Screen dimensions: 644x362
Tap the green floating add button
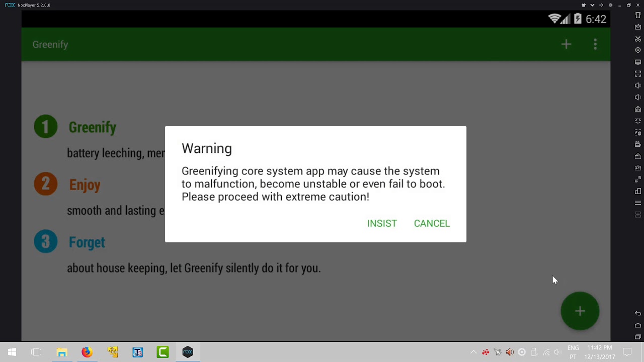pyautogui.click(x=580, y=311)
